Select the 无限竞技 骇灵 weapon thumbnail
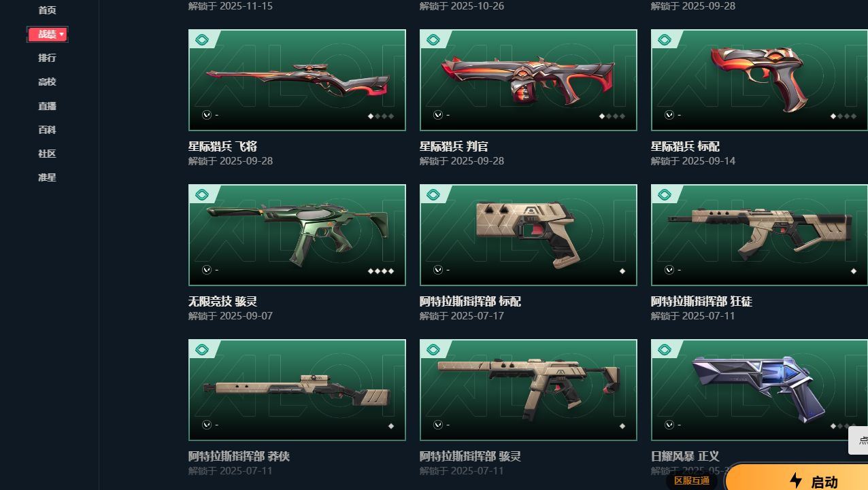868x490 pixels. 297,234
